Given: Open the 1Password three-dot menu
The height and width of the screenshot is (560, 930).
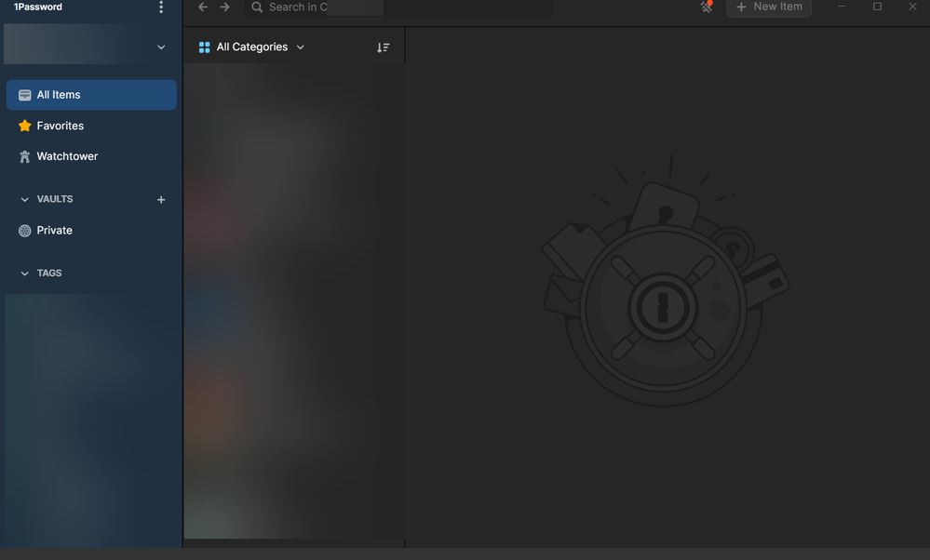Looking at the screenshot, I should pyautogui.click(x=161, y=7).
